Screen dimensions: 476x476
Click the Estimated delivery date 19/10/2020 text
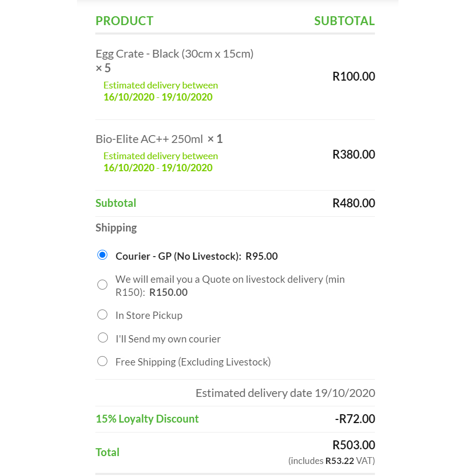pos(285,393)
